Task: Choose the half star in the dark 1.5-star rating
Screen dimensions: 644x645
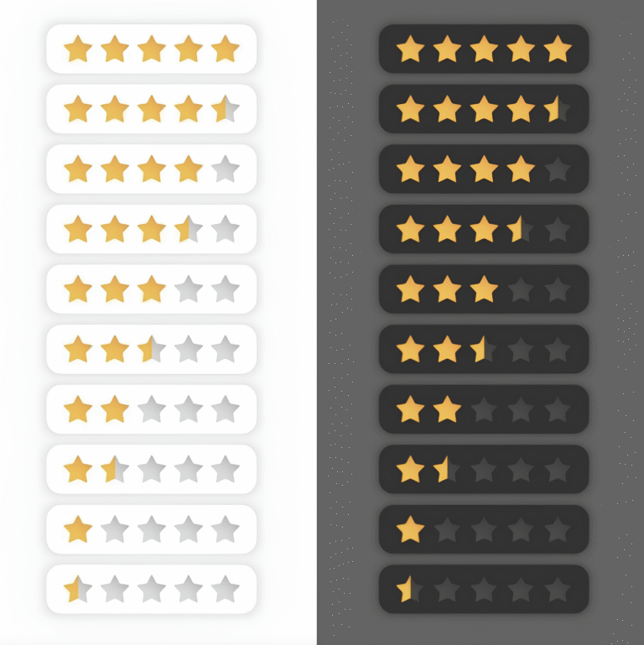Action: click(x=446, y=469)
